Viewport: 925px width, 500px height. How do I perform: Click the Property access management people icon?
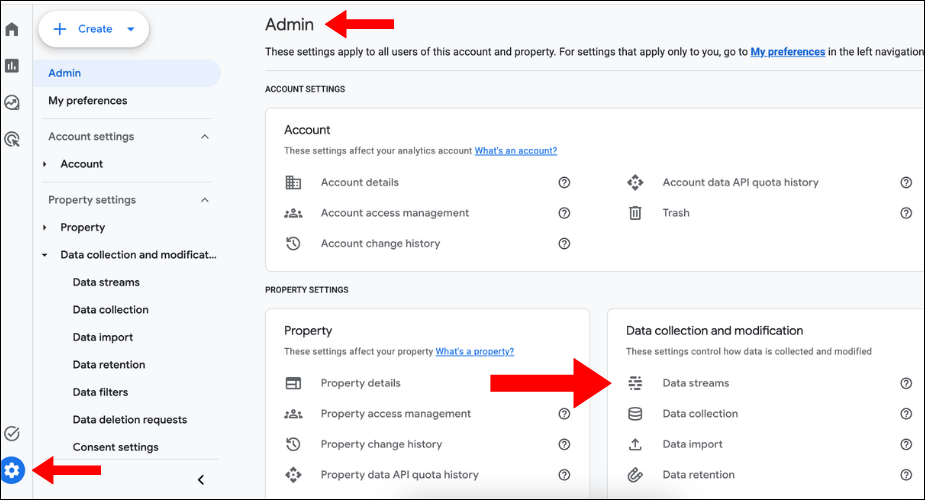[x=293, y=414]
